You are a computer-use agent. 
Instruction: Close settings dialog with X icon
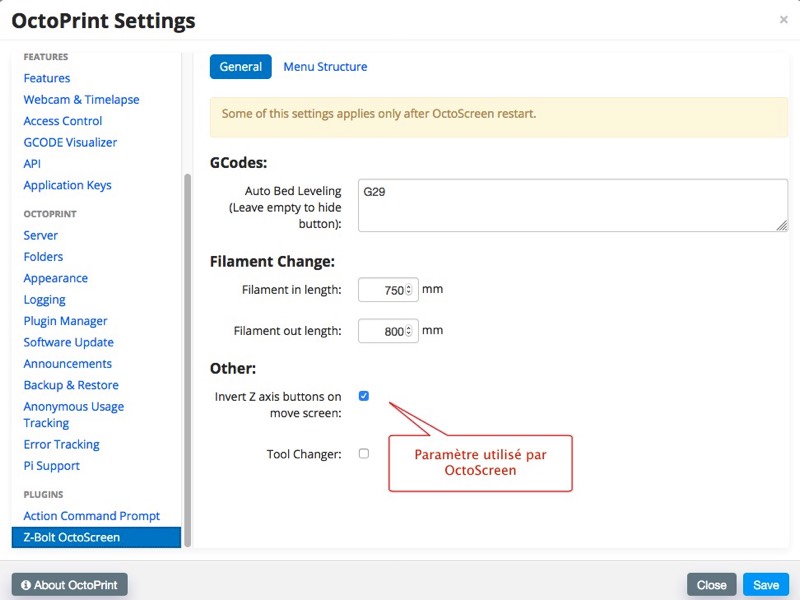[x=783, y=19]
